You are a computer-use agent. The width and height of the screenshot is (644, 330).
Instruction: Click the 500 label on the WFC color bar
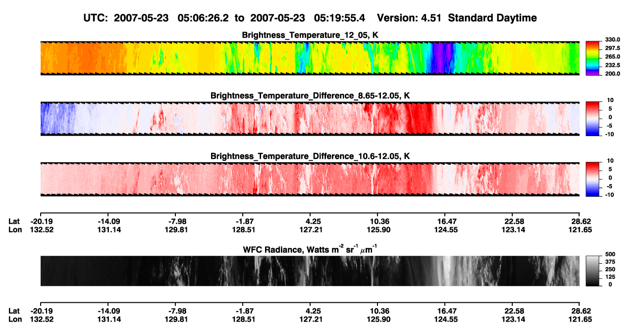pos(610,254)
